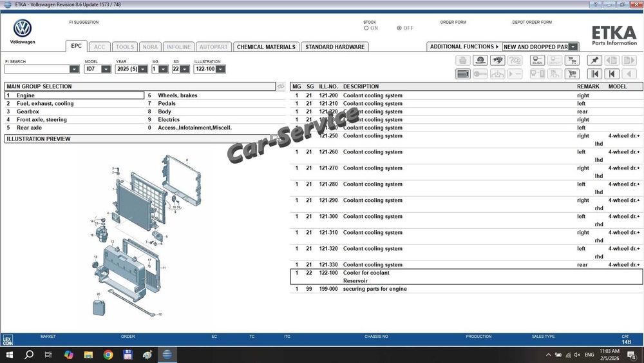Click the Order Form label

click(453, 22)
